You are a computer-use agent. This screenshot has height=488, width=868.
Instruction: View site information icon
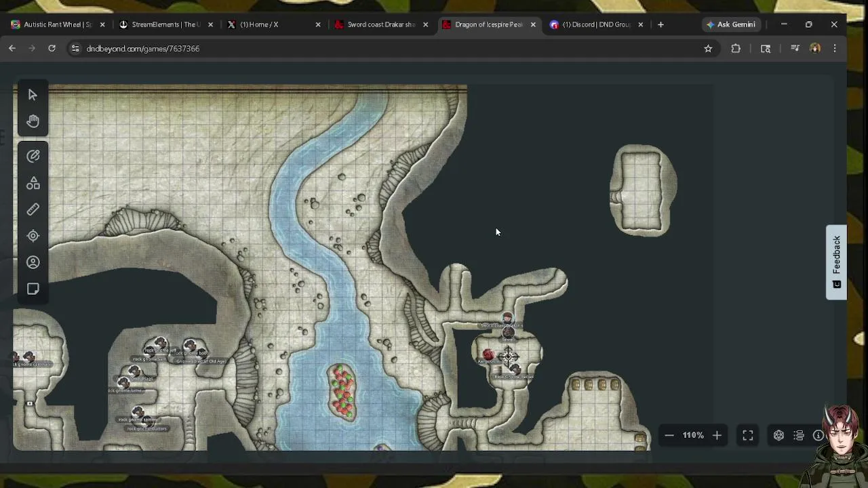click(75, 49)
